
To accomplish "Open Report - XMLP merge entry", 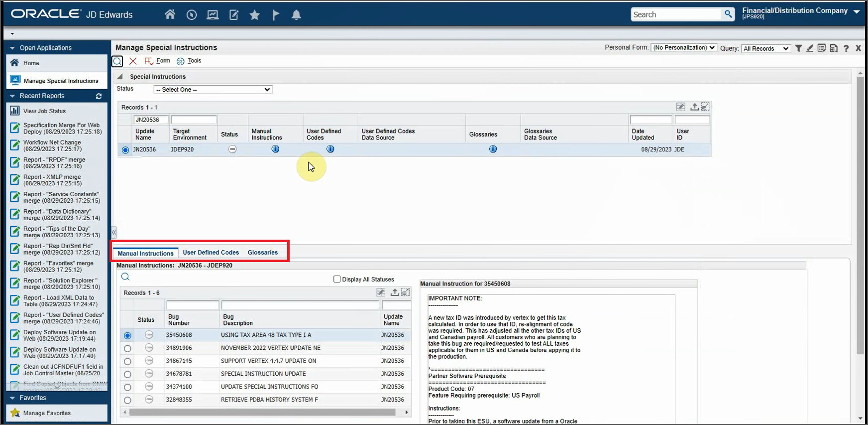I will pos(52,180).
